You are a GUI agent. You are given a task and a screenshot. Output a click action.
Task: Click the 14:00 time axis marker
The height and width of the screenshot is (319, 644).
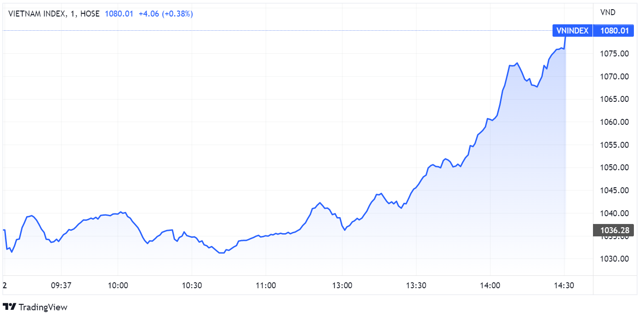(x=490, y=285)
